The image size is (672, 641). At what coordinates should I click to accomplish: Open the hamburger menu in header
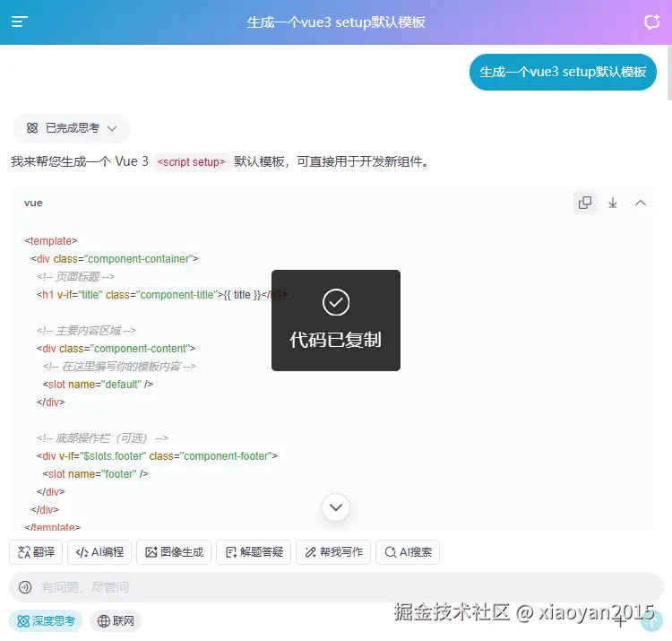pyautogui.click(x=20, y=22)
